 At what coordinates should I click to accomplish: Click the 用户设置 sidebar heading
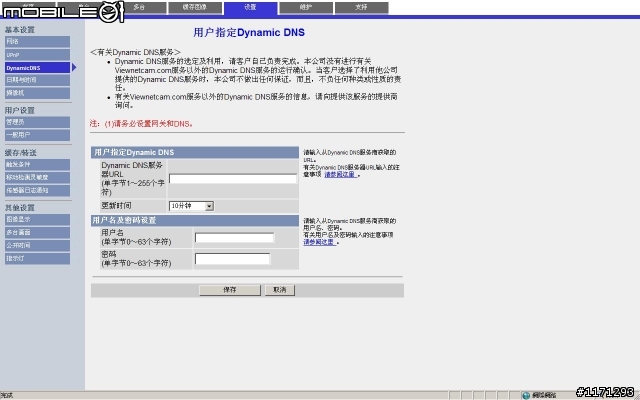20,110
